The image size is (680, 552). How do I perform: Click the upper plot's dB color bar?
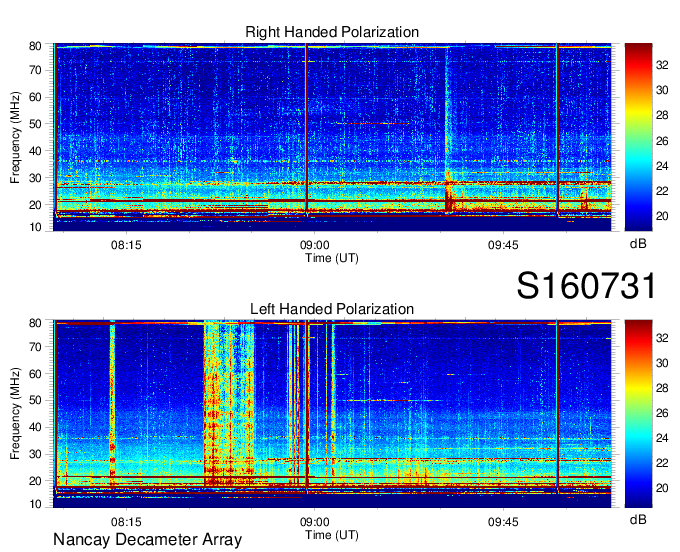coord(638,137)
